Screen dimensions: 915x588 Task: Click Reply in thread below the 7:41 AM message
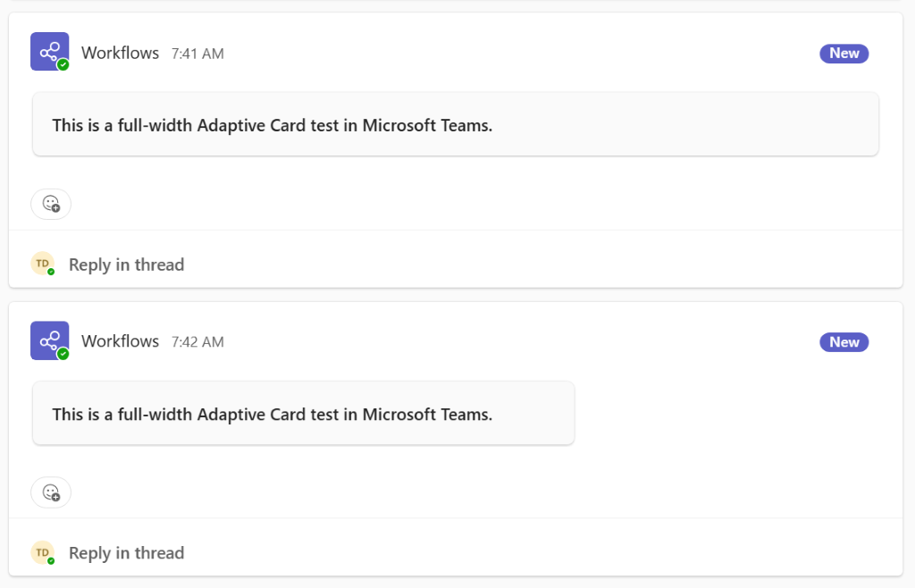[126, 265]
